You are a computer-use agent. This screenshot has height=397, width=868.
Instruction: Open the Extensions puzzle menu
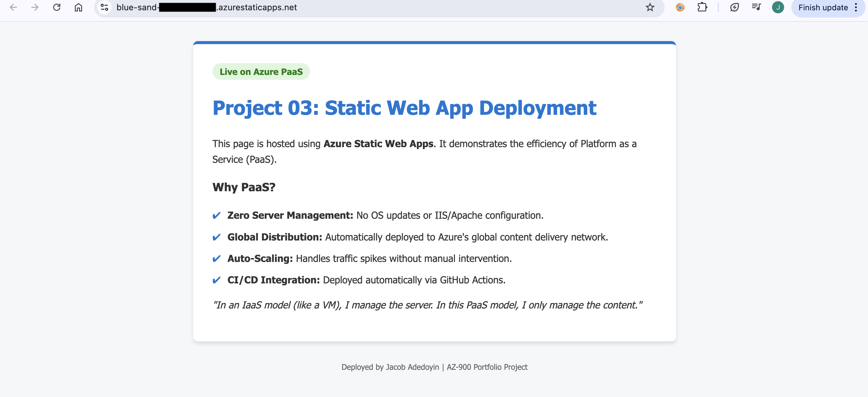[702, 8]
